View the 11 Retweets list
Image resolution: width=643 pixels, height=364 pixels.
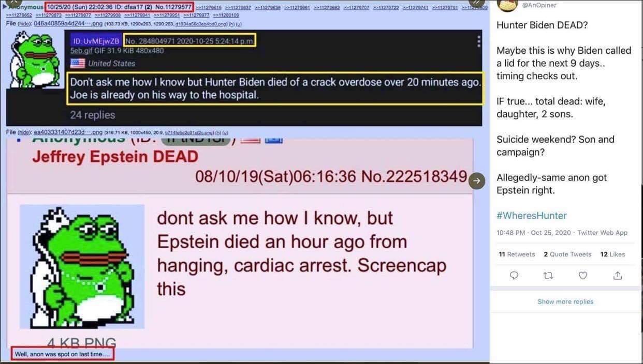pos(517,254)
